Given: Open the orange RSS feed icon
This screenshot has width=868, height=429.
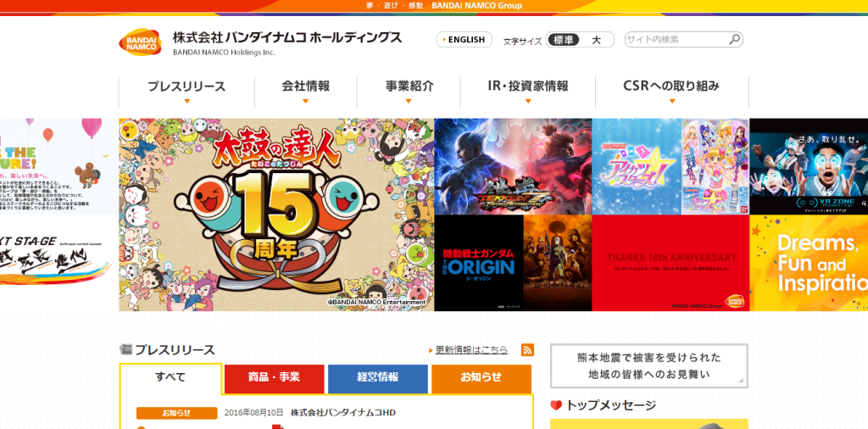Looking at the screenshot, I should pos(527,350).
